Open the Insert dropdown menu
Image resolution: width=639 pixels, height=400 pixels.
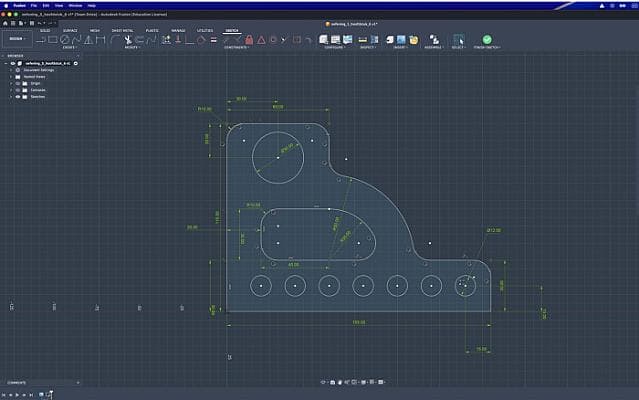400,47
